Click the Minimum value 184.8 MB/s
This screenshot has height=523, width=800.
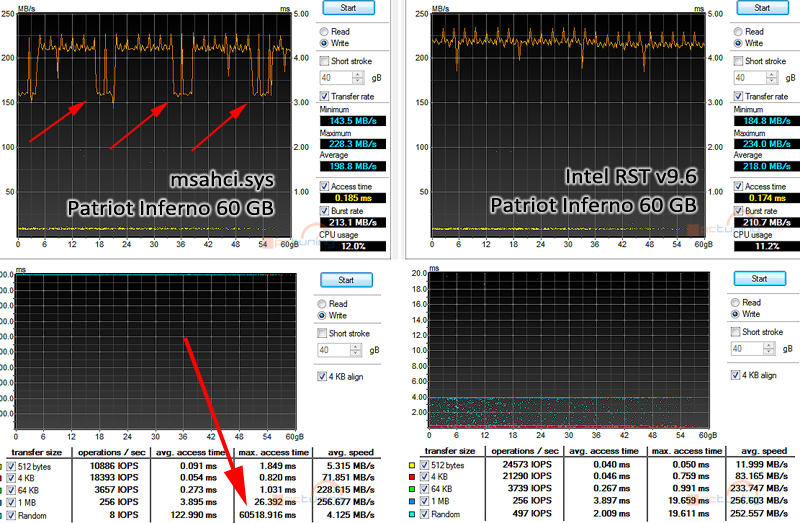(x=767, y=121)
